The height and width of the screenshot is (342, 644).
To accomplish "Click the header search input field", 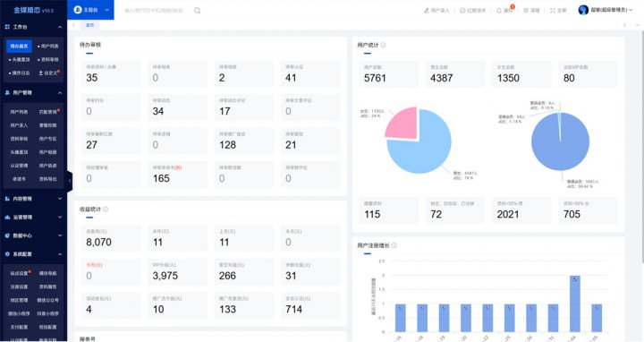I will (156, 10).
